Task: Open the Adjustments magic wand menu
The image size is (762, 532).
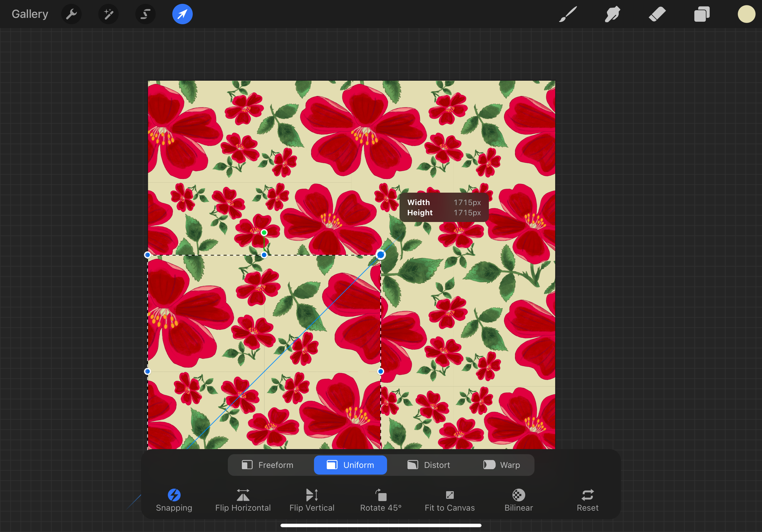Action: (x=108, y=14)
